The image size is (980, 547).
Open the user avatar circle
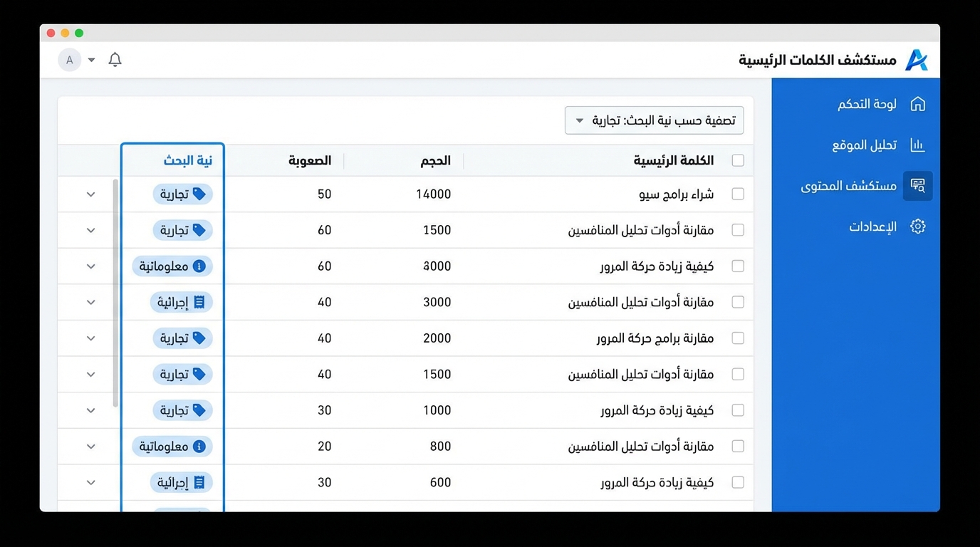[x=70, y=60]
